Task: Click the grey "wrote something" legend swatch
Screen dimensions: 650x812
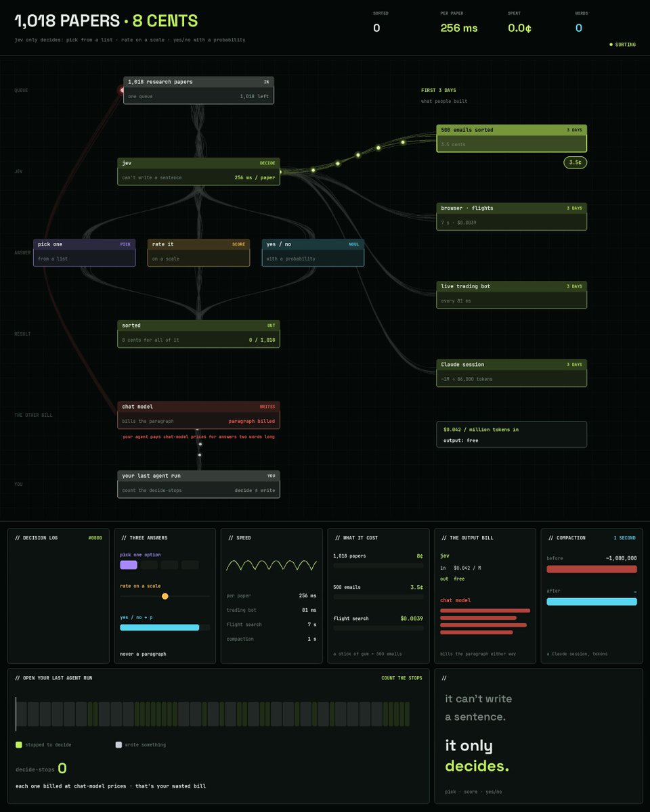Action: [x=118, y=744]
